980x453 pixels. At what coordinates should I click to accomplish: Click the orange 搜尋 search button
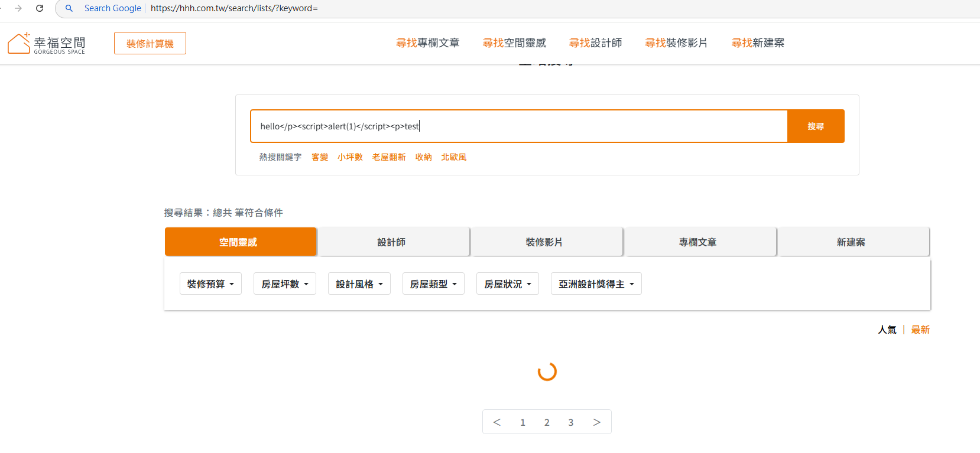coord(816,126)
